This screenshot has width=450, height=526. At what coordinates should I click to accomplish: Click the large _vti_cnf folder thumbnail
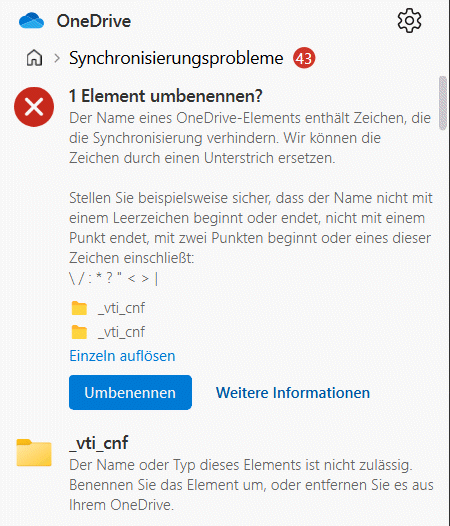(34, 453)
